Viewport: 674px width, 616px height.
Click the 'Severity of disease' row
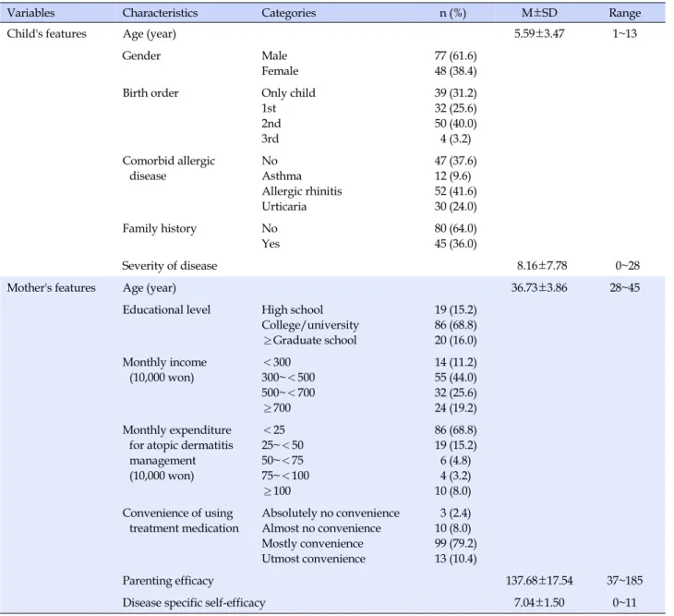tap(170, 266)
